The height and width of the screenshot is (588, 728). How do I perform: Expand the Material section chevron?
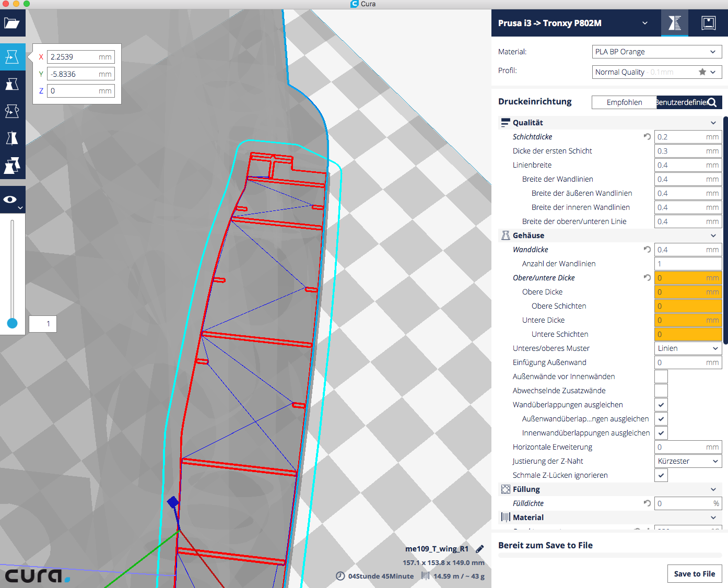pyautogui.click(x=713, y=518)
